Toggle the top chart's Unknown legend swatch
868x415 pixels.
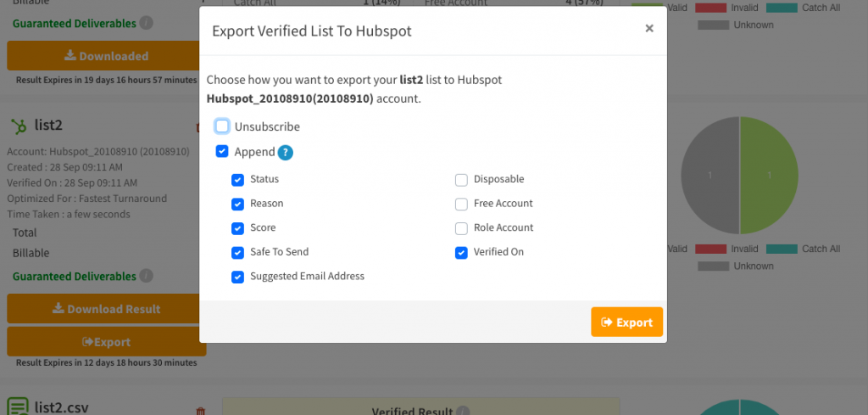click(x=713, y=25)
